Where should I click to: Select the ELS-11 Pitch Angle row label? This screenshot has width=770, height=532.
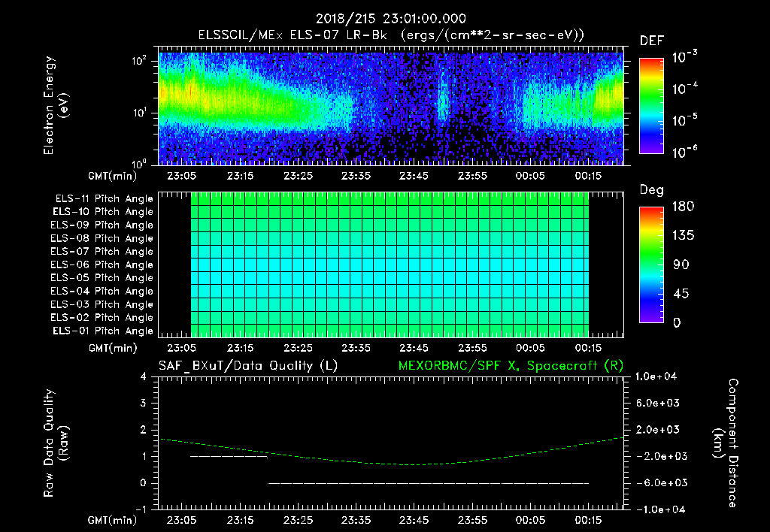point(104,199)
